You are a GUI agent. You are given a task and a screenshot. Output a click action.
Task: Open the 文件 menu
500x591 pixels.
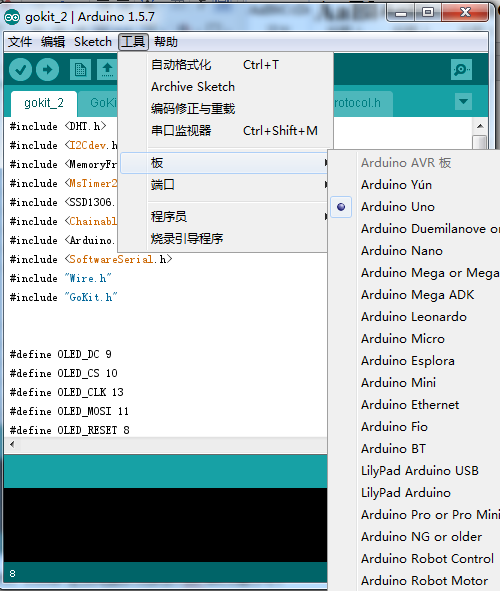[20, 42]
